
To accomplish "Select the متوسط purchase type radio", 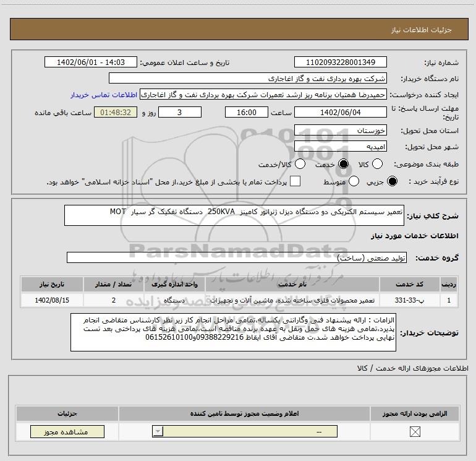I will tap(354, 181).
